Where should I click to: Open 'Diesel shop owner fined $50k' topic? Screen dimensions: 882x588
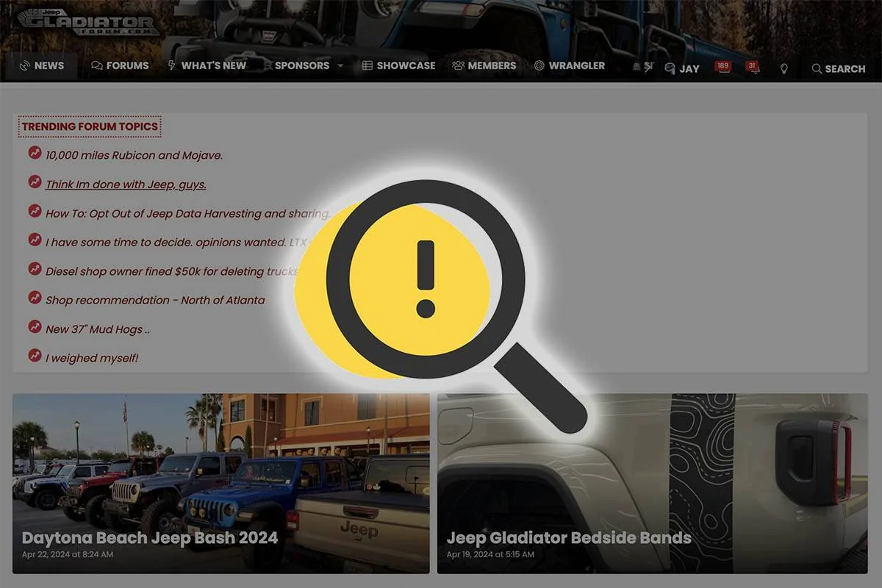[x=171, y=271]
